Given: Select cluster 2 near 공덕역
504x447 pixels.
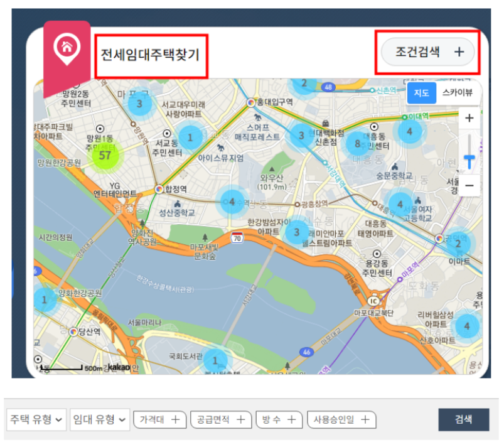Looking at the screenshot, I should [458, 244].
